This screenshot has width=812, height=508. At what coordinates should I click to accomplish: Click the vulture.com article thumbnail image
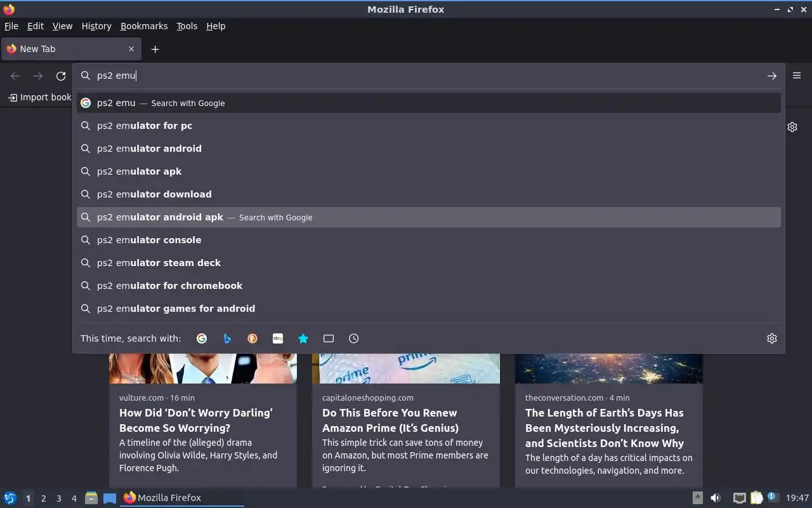(203, 369)
